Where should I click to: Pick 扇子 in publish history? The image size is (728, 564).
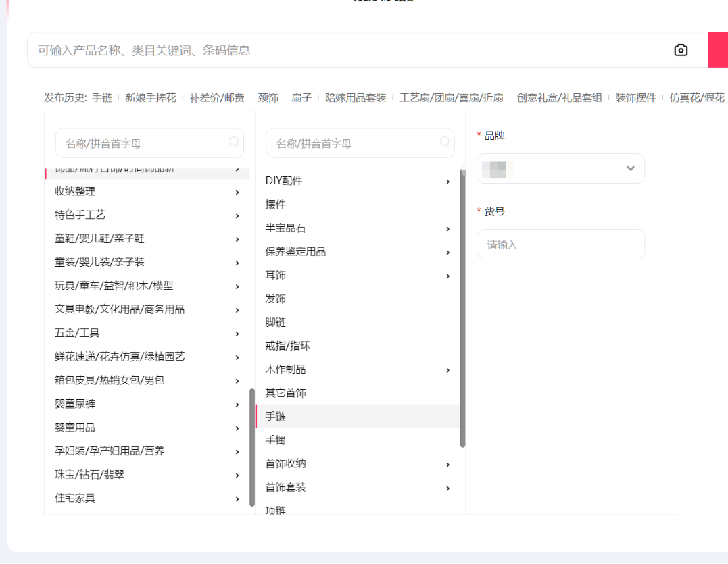pos(301,98)
